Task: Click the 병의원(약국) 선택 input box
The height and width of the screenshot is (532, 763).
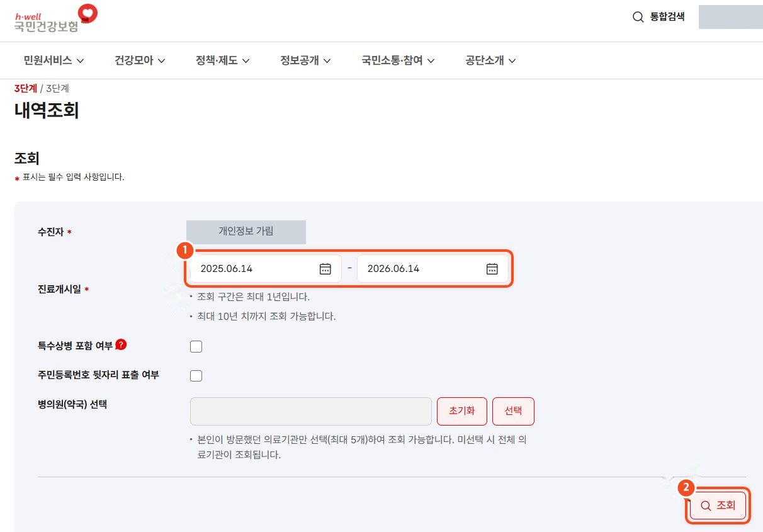Action: [x=311, y=411]
